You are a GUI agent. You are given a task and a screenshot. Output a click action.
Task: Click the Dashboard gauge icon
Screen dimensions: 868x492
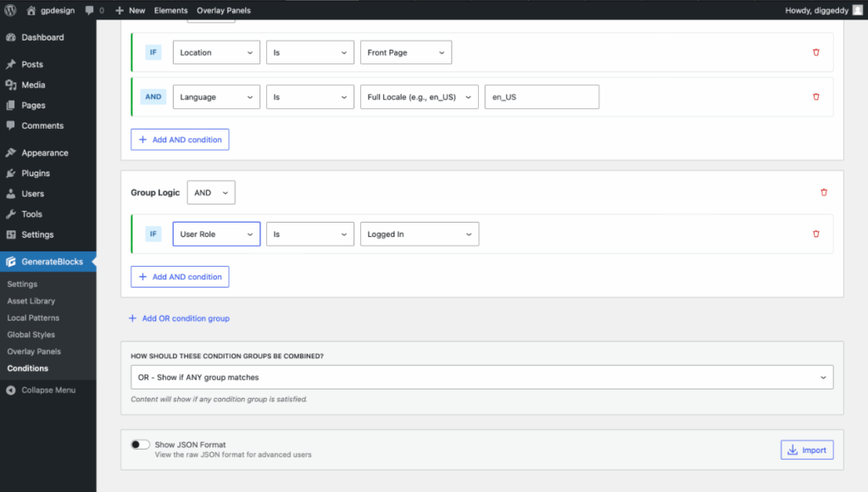pos(10,37)
